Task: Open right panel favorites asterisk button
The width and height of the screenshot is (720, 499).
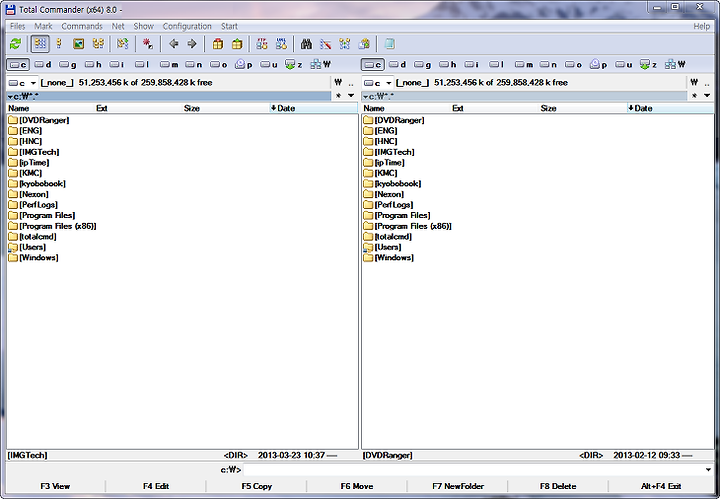Action: coord(694,96)
